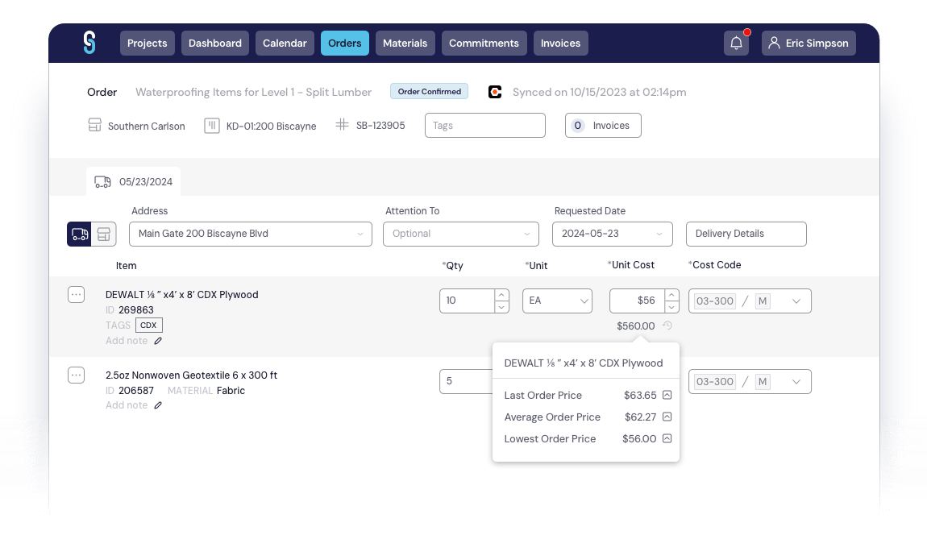Increase the Qty of 10 using the up stepper
927x560 pixels.
(501, 295)
